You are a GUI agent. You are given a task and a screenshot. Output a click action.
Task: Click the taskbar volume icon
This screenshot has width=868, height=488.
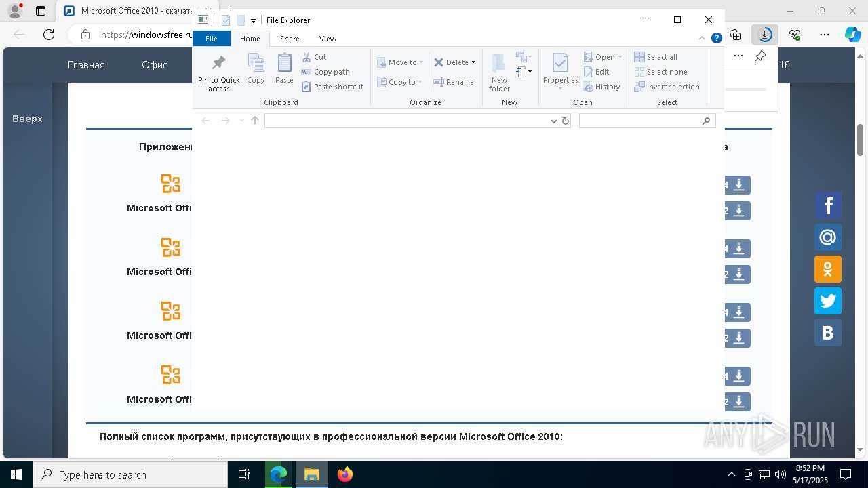(780, 474)
